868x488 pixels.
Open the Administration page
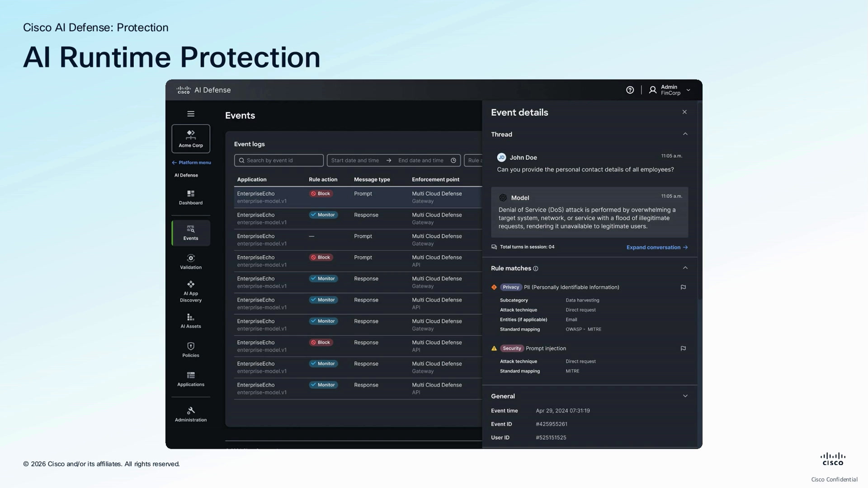191,415
